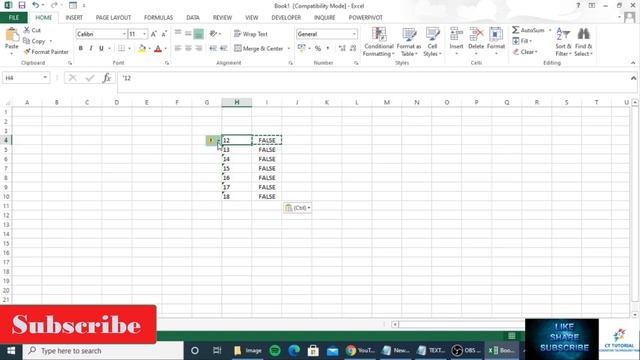Open the font name Calibri dropdown
640x360 pixels.
coord(124,34)
